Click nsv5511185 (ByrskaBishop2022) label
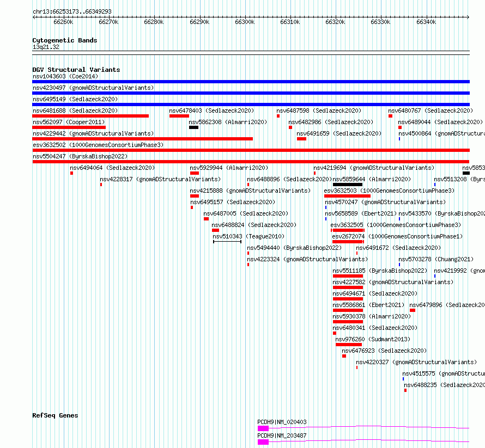 click(x=380, y=271)
